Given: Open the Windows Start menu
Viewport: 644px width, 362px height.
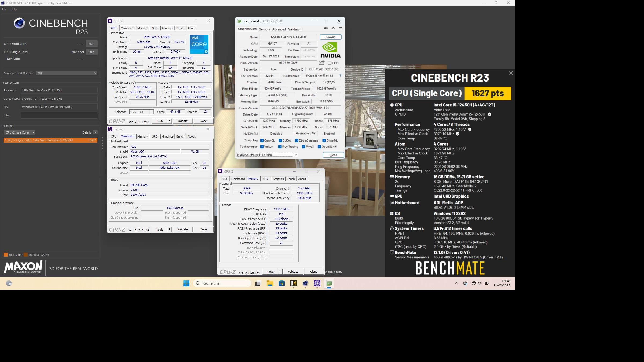Looking at the screenshot, I should point(186,283).
